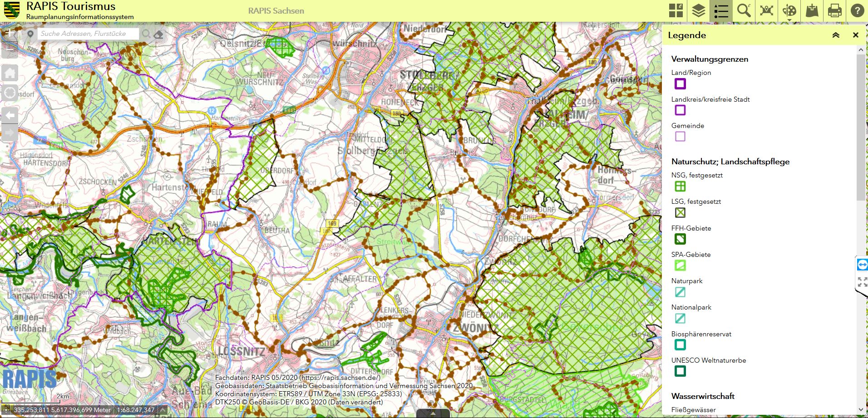Click the SPA-Gebiete legend symbol

click(680, 266)
